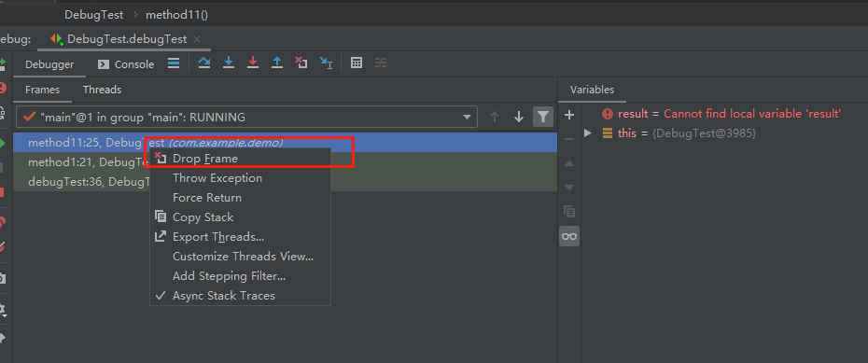Click the Drop Frame toolbar icon
The image size is (868, 363).
301,63
